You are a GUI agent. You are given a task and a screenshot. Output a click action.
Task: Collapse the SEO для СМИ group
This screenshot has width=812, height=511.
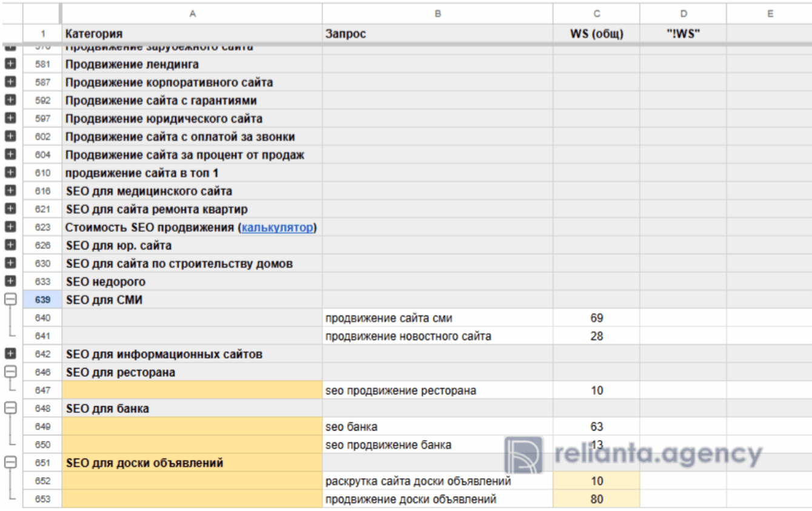[x=10, y=299]
